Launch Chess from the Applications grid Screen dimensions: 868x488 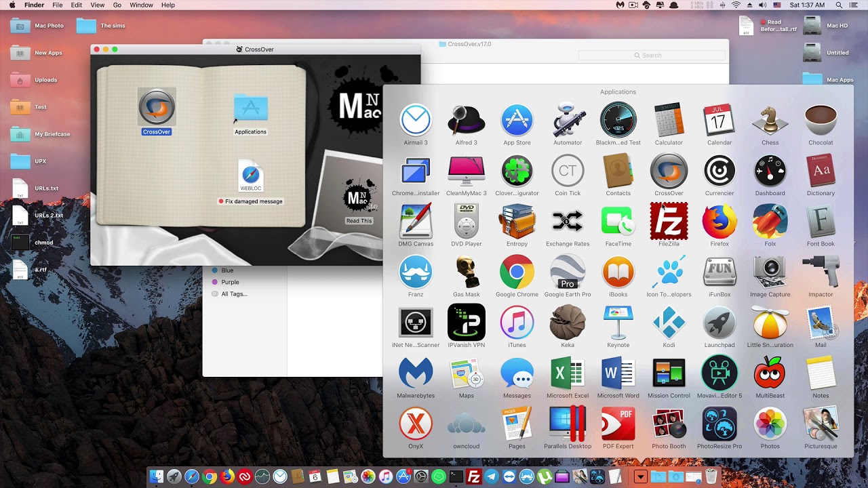pyautogui.click(x=770, y=121)
